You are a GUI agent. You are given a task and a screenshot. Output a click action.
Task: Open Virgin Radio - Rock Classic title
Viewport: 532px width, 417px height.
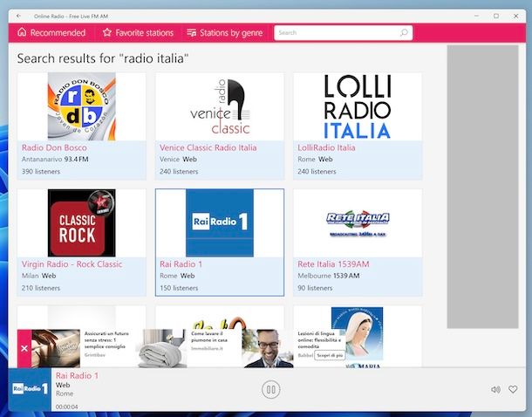72,264
